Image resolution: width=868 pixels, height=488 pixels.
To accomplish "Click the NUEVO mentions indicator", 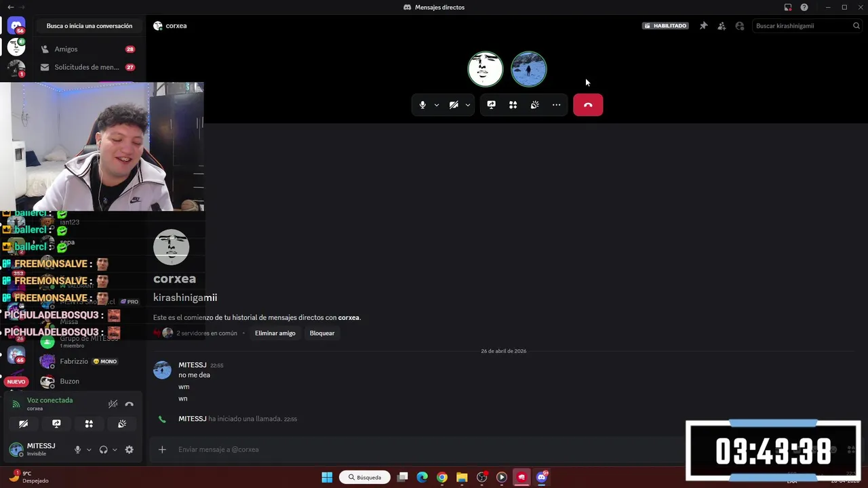I will (x=16, y=382).
